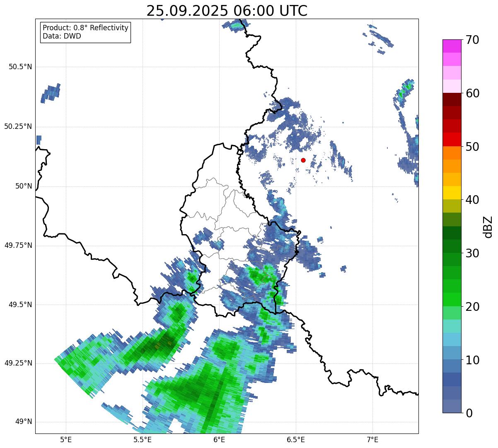Click the 5°E longitude label

[66, 439]
